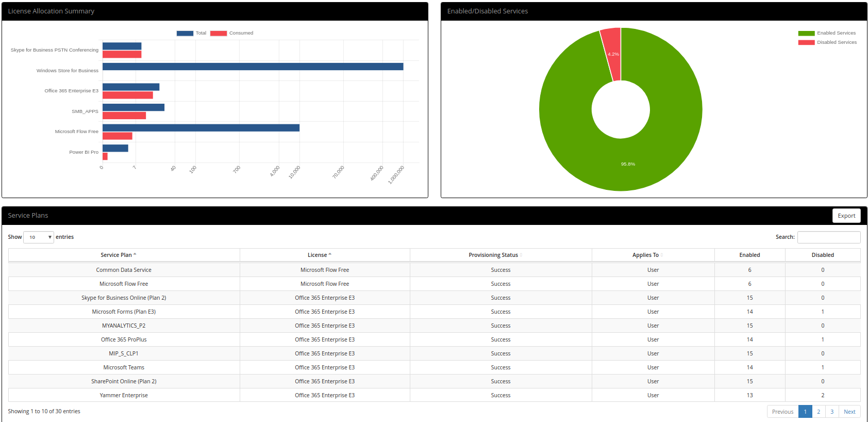Click the Enabled column header
The height and width of the screenshot is (422, 868).
click(x=749, y=255)
